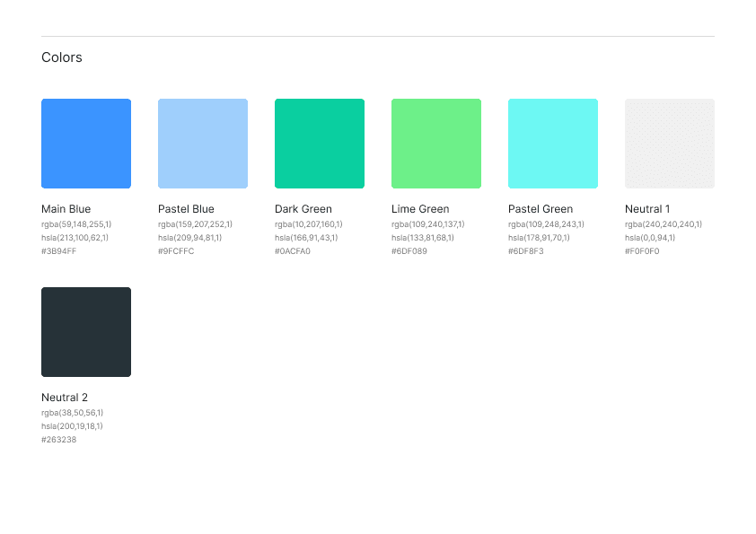Select the rgba(38,50,56,1) value
This screenshot has width=756, height=534.
coord(73,413)
